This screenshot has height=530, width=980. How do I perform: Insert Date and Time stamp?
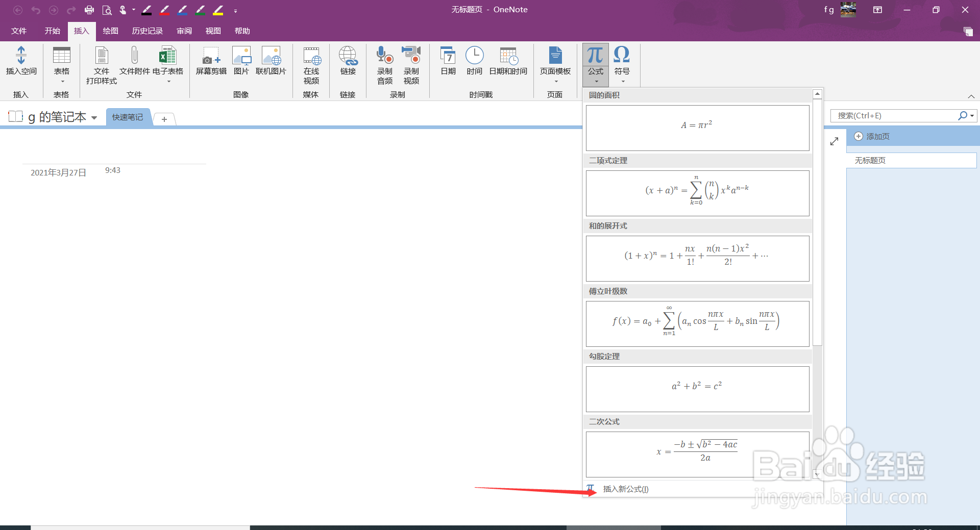tap(508, 61)
